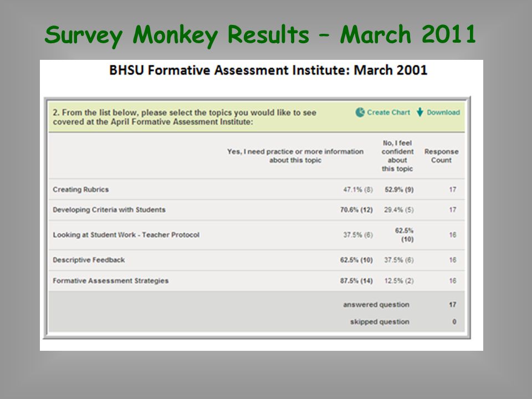Click the 52.9% (9) cell
This screenshot has width=532, height=399.
pyautogui.click(x=399, y=190)
